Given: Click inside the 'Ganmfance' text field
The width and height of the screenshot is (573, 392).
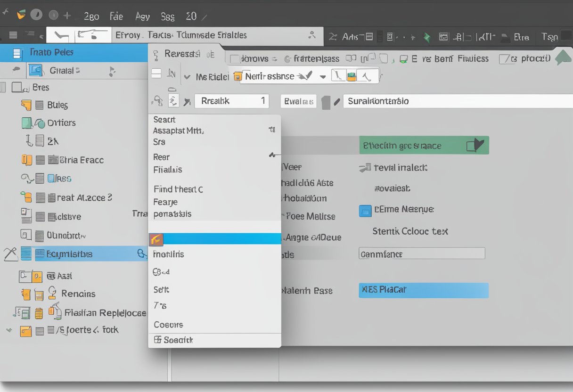Looking at the screenshot, I should tap(421, 253).
